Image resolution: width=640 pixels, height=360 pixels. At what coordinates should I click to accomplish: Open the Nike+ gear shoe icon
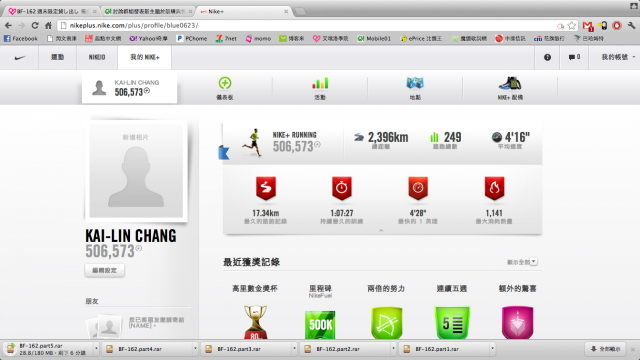(x=510, y=83)
